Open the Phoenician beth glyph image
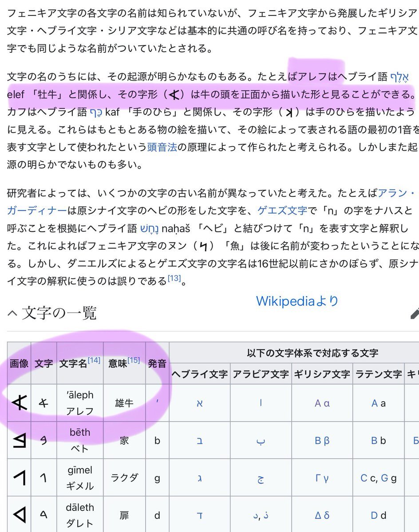 (19, 441)
